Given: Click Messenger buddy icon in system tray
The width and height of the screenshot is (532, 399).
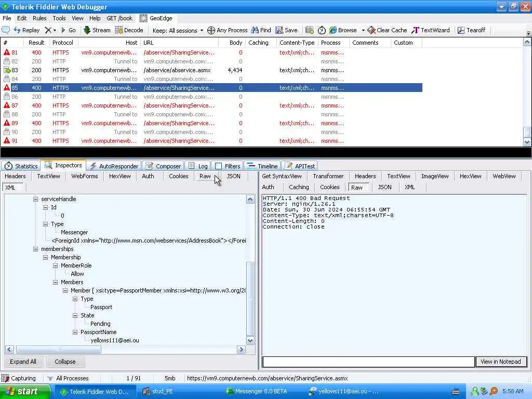Looking at the screenshot, I should (x=474, y=392).
